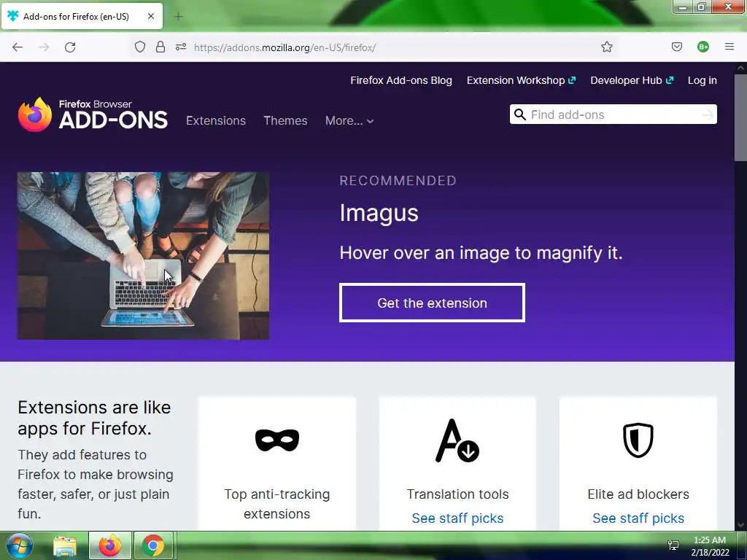Click the page vertical scrollbar thumb
This screenshot has height=560, width=747.
pos(740,117)
